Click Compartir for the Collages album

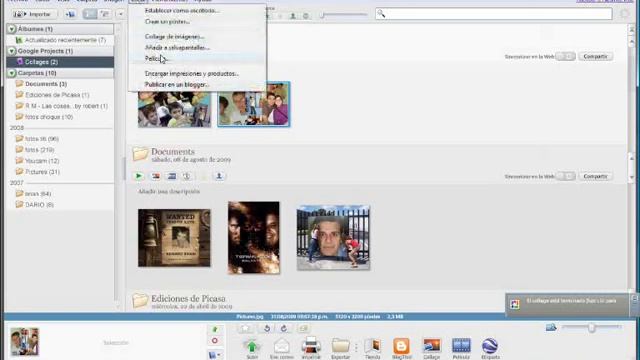pyautogui.click(x=595, y=56)
